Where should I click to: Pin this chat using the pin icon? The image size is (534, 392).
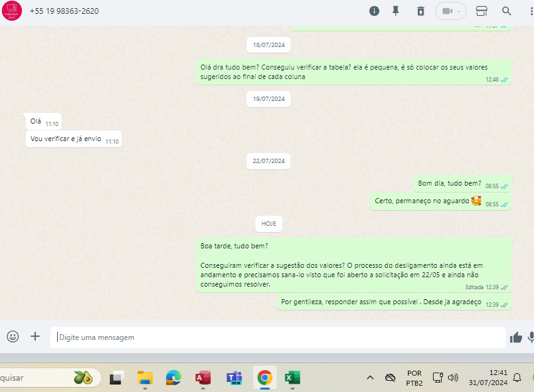click(x=396, y=11)
